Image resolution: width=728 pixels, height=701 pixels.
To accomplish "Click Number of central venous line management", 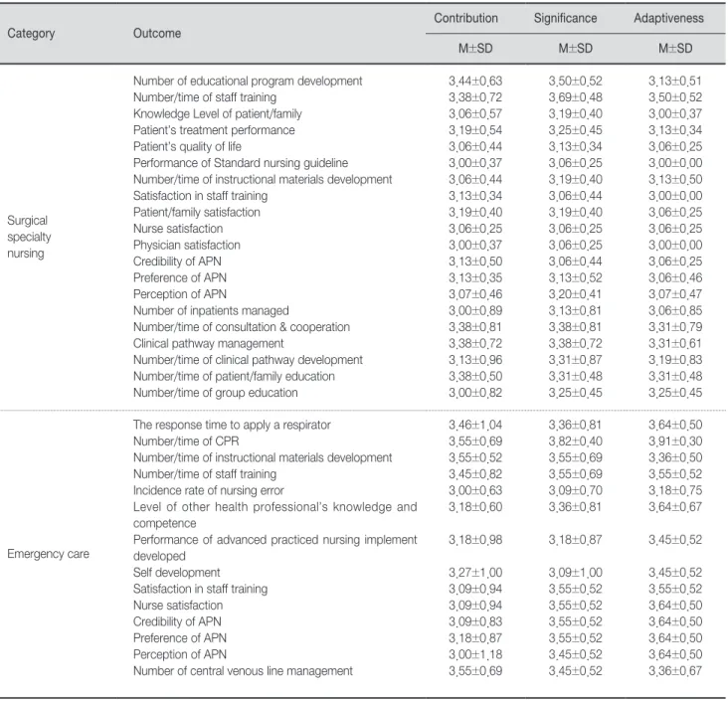I will [243, 671].
